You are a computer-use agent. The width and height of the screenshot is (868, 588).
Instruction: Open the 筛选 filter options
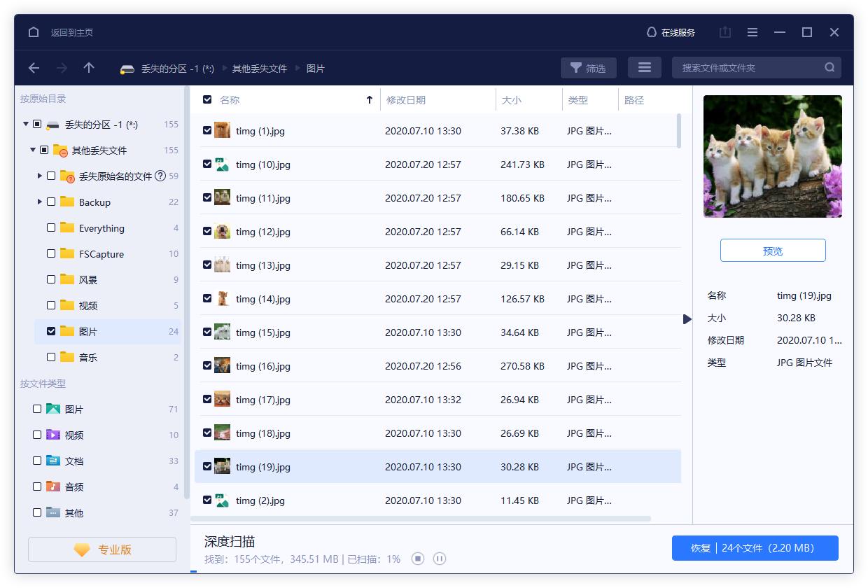pyautogui.click(x=588, y=67)
